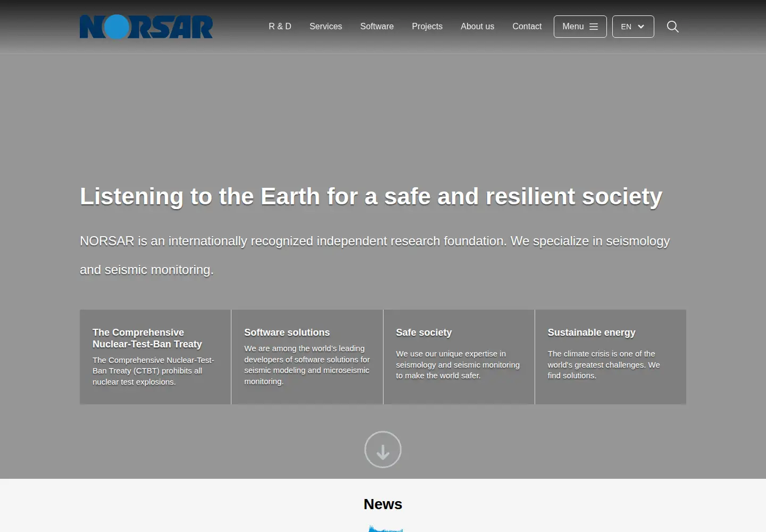
Task: Expand the EN language dropdown
Action: [633, 27]
